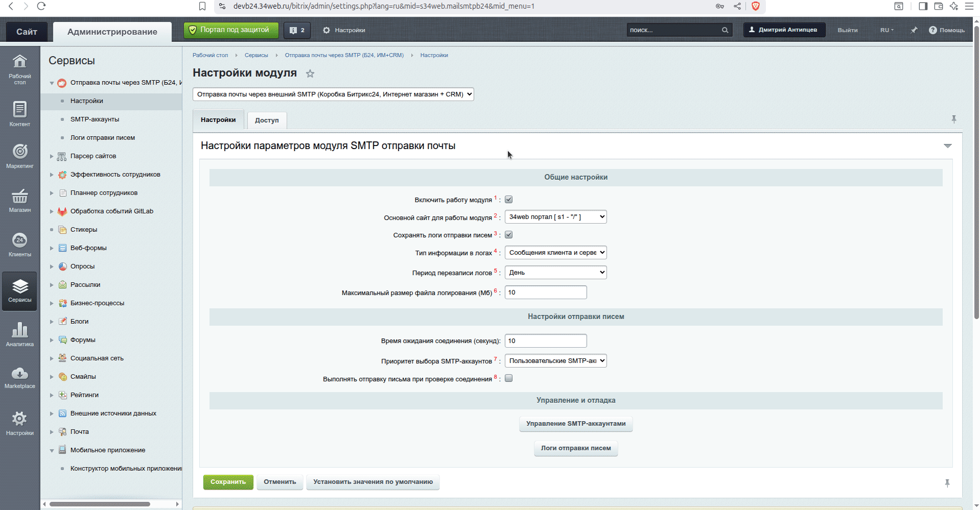Click the GitLab fox icon in tree

pyautogui.click(x=62, y=211)
